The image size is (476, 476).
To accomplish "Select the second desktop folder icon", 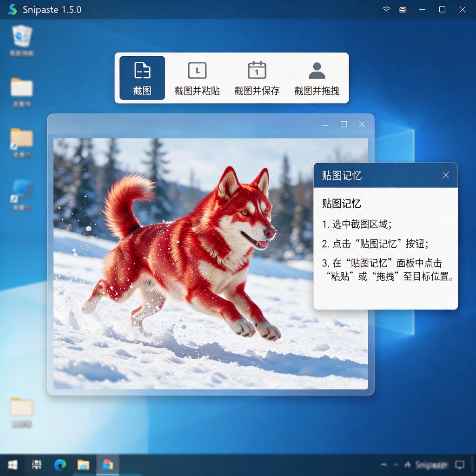I will [21, 92].
